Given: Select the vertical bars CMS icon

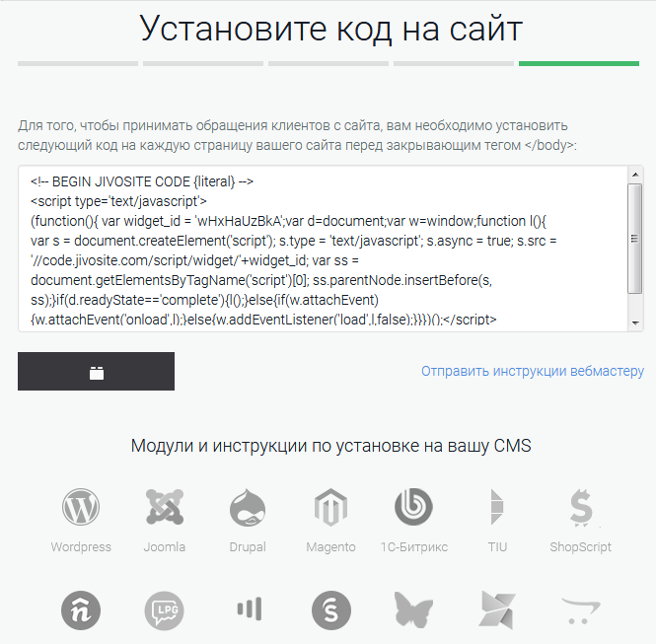Looking at the screenshot, I should [250, 608].
